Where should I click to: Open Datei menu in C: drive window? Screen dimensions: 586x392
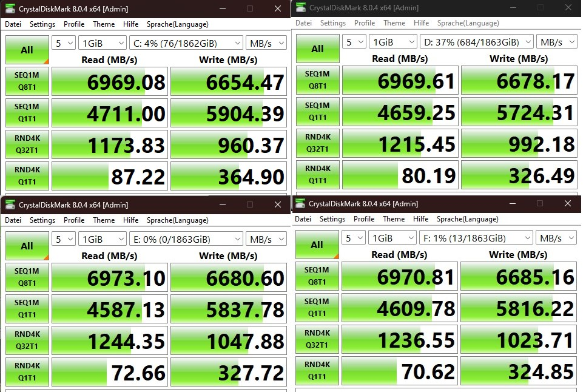point(13,24)
